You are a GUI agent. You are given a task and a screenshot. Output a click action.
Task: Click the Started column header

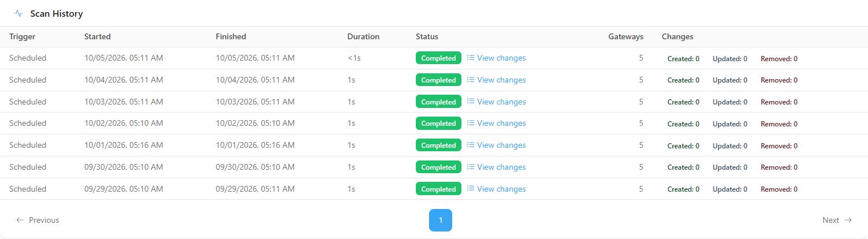(x=98, y=36)
